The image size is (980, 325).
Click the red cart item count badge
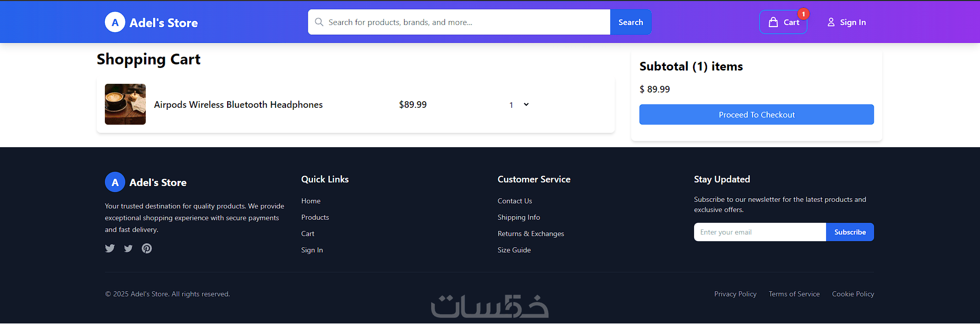[804, 14]
